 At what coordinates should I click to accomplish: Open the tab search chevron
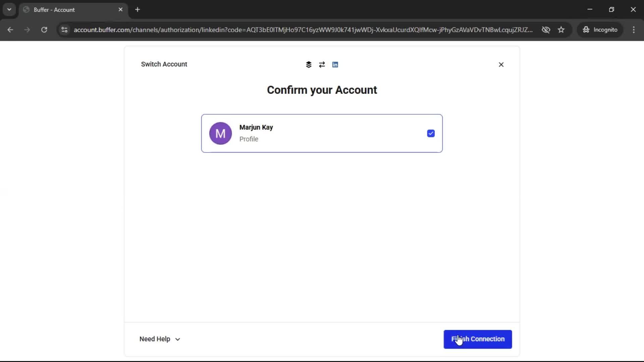(9, 9)
